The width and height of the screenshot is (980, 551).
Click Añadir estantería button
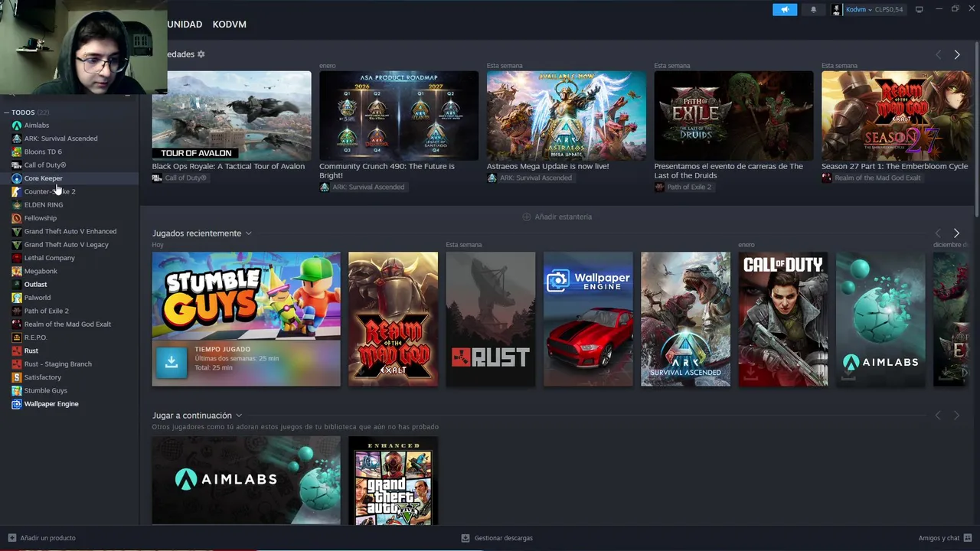pos(557,217)
